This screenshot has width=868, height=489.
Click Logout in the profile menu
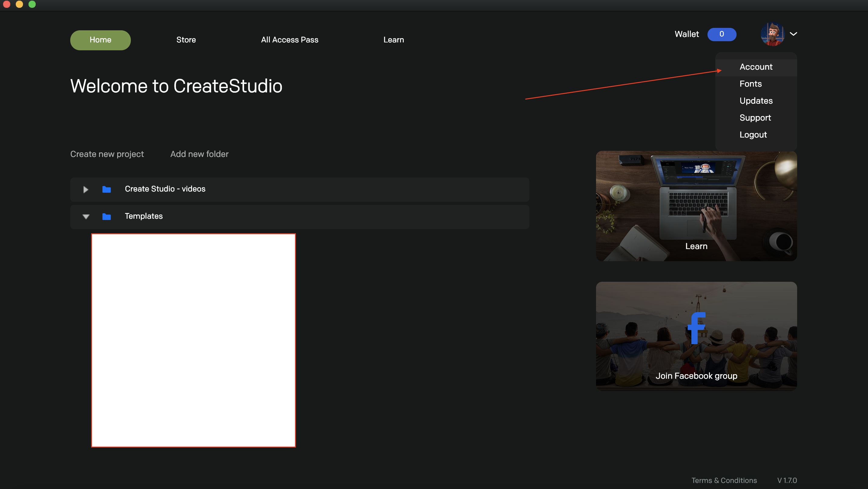click(x=753, y=135)
